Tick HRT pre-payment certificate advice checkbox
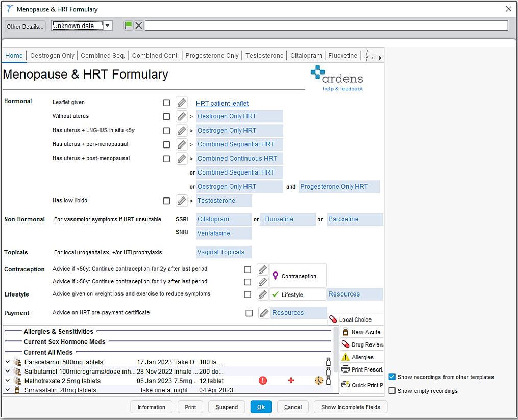Image resolution: width=518 pixels, height=420 pixels. click(249, 313)
